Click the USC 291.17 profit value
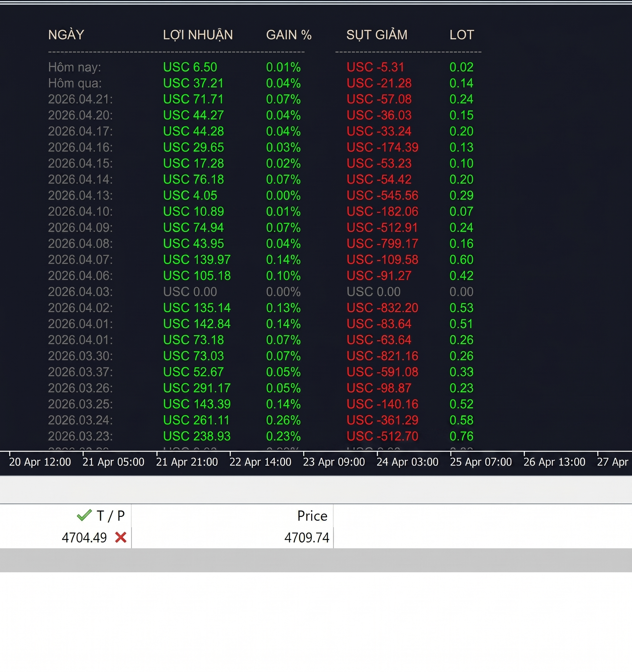632x672 pixels. 197,388
